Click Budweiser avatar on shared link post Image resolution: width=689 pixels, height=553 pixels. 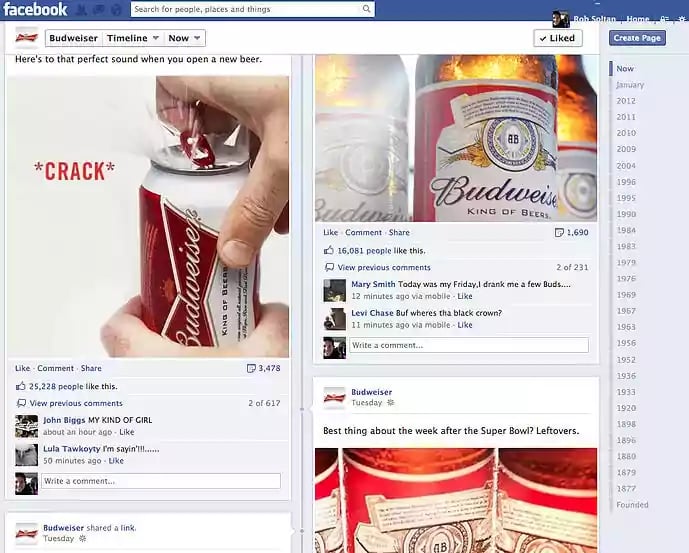pyautogui.click(x=26, y=533)
